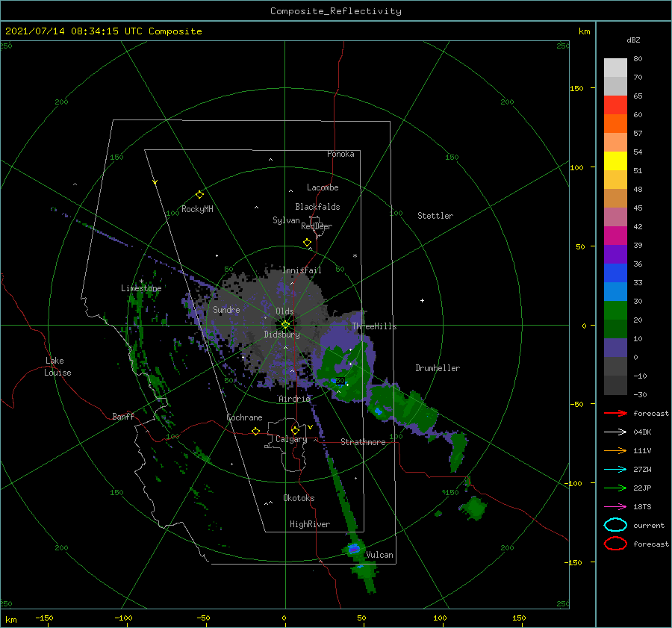672x628 pixels.
Task: Click the Sundre town label
Action: (x=226, y=309)
